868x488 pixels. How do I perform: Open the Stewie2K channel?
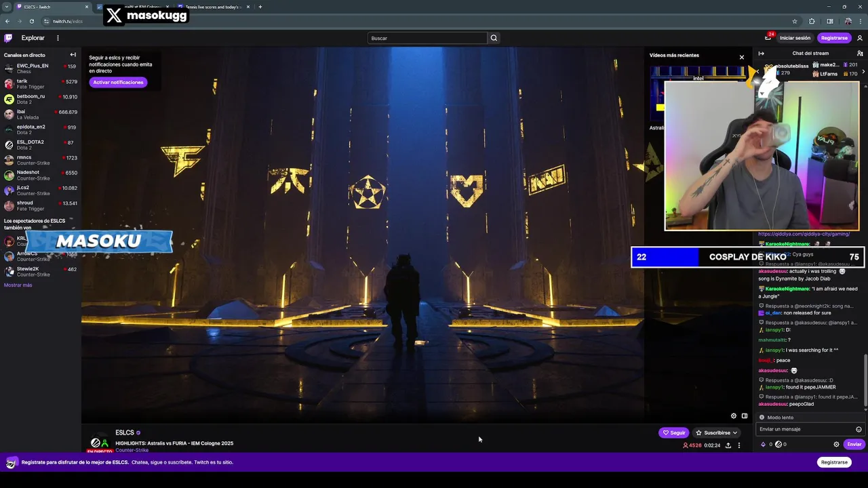click(41, 272)
